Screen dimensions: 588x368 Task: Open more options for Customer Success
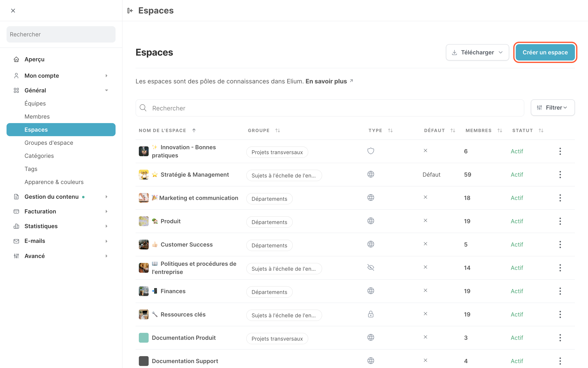tap(560, 244)
